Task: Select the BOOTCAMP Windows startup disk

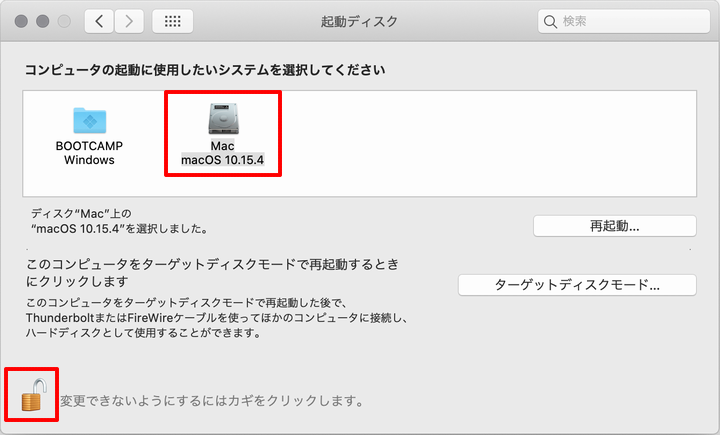Action: pyautogui.click(x=90, y=136)
